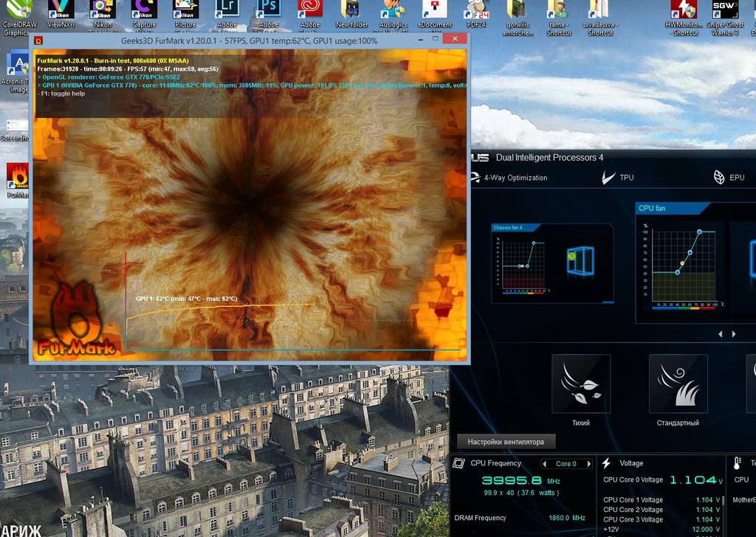The image size is (756, 537).
Task: Click the 'F1: toggle help' text in FurMark
Action: (61, 94)
